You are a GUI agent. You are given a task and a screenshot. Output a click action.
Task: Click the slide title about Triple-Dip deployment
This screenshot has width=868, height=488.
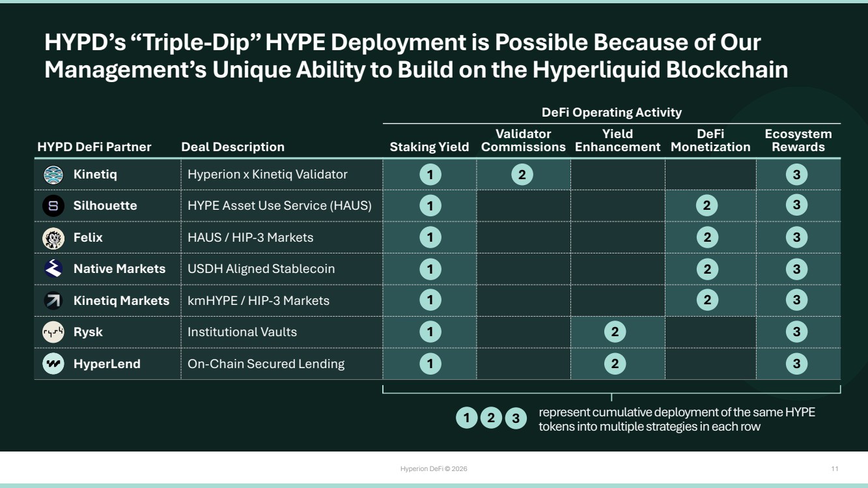pos(416,56)
